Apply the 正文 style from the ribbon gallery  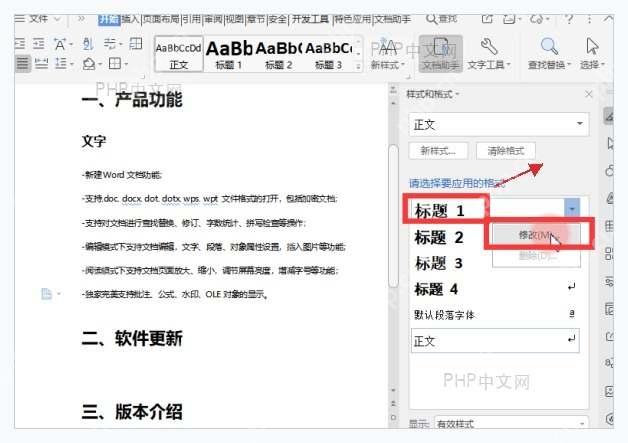[179, 54]
